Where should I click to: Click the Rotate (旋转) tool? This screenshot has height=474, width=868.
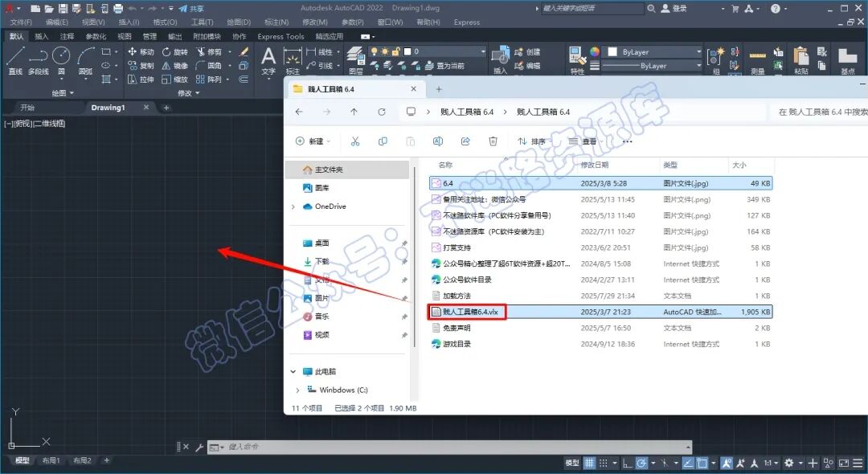(x=174, y=51)
